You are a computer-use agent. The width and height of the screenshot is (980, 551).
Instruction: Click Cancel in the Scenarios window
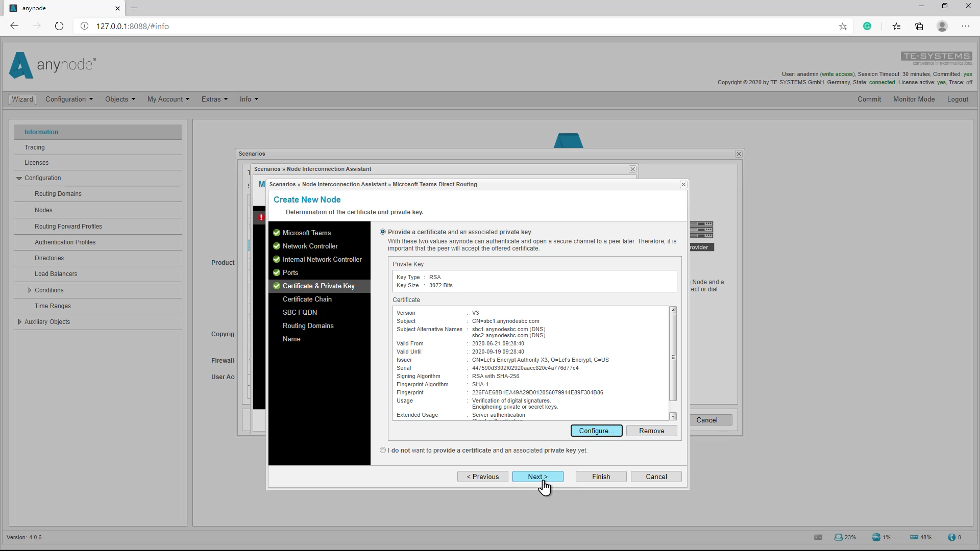coord(707,420)
